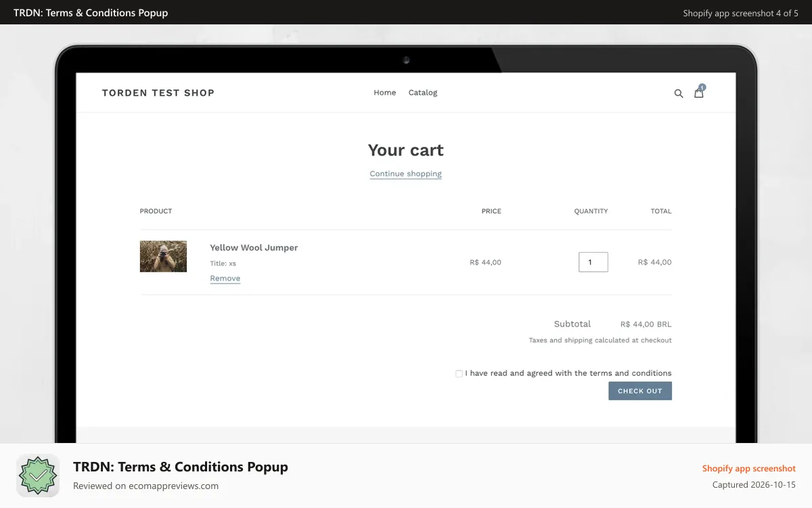This screenshot has width=812, height=508.
Task: Click the 'Shopify app screenshot' orange label
Action: tap(749, 469)
